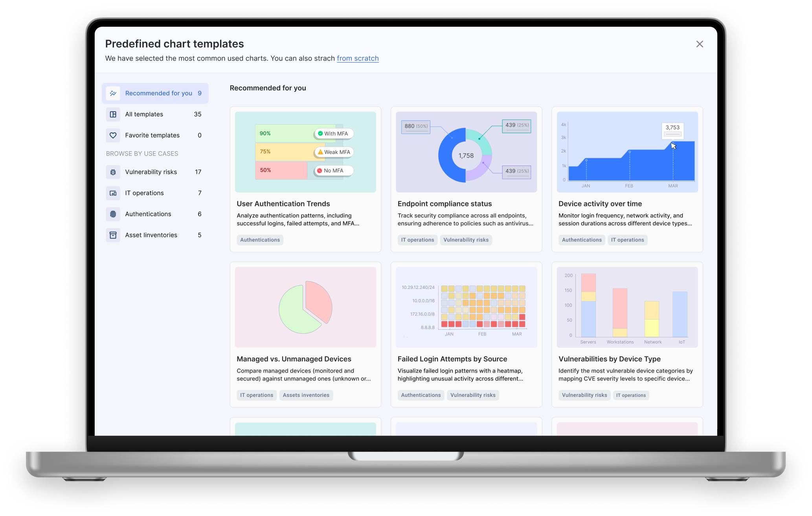Click the 50% red bar segment
Screen dimensions: 812x516
click(x=281, y=170)
